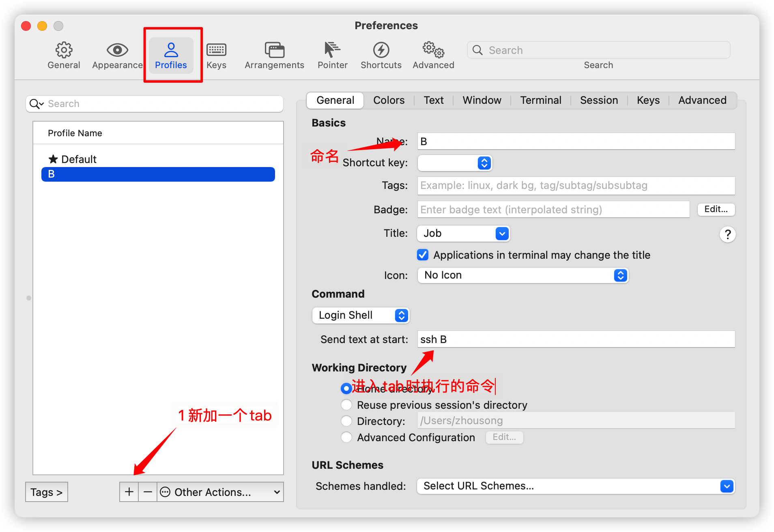Minimize the Preferences window
Screen dimensions: 774x532
[42, 26]
